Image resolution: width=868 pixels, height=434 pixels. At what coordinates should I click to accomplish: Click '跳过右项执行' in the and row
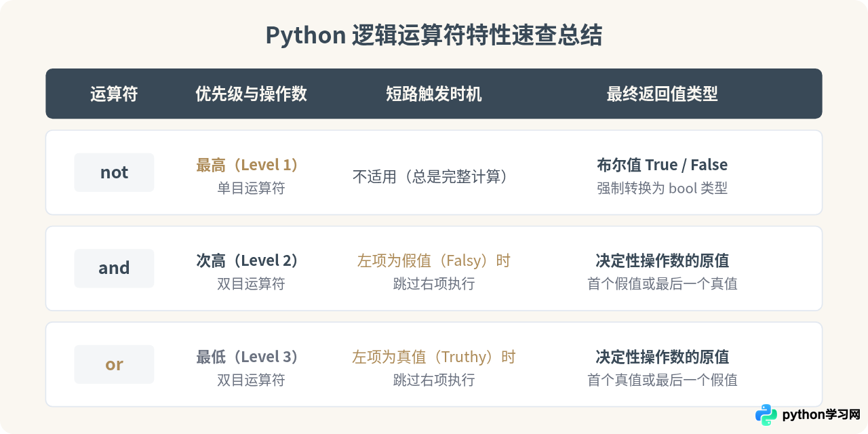click(x=434, y=283)
